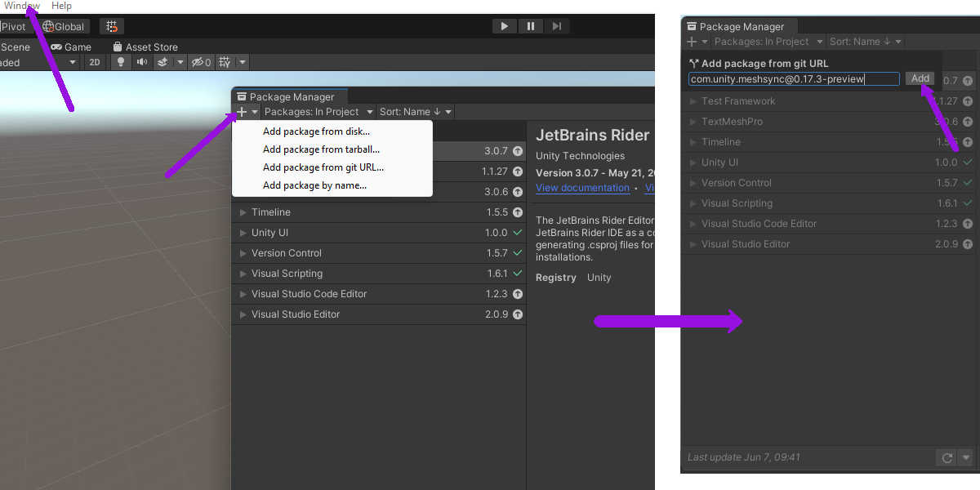Expand the Timeline package in left list
980x490 pixels.
(x=243, y=212)
